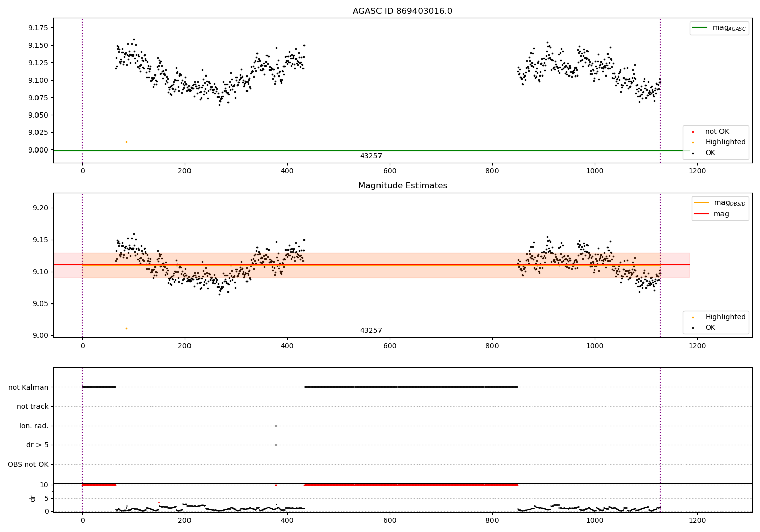Viewport: 760px width, 532px height.
Task: Click the 9.100 y-axis tick label
Action: (x=39, y=80)
